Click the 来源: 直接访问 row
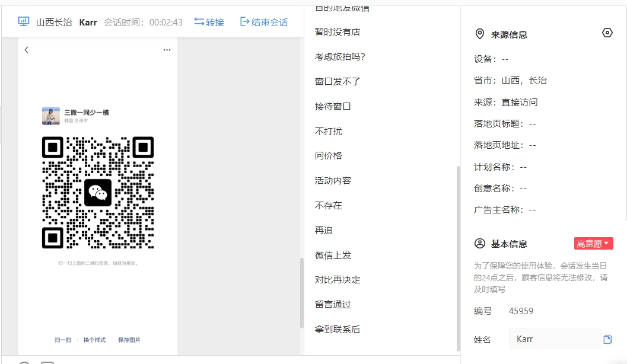Image resolution: width=627 pixels, height=364 pixels. [506, 103]
